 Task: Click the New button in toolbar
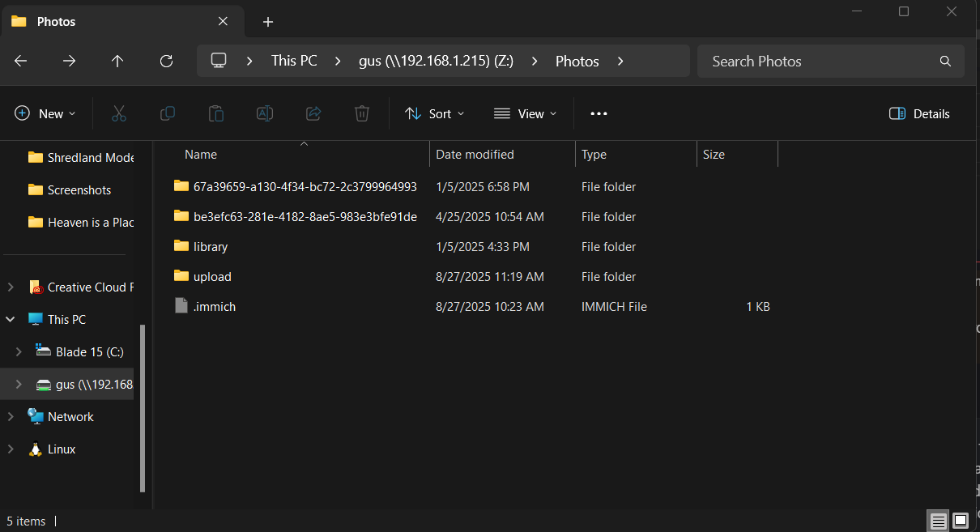45,113
